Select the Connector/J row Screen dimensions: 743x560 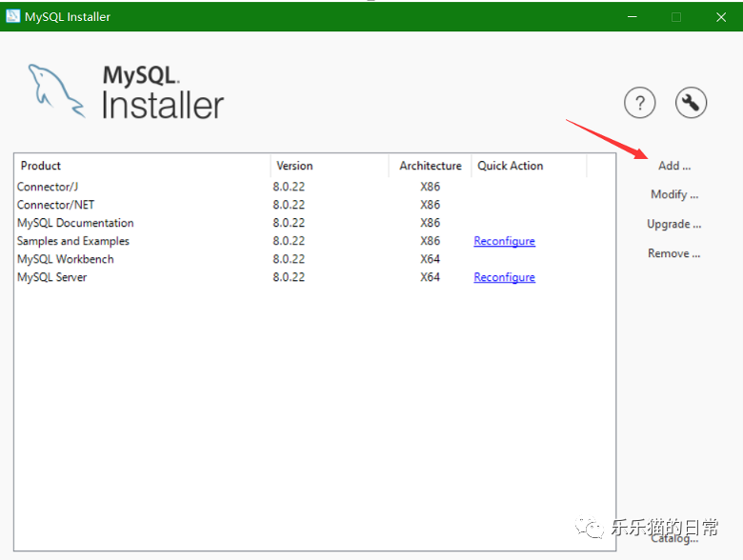pyautogui.click(x=314, y=187)
